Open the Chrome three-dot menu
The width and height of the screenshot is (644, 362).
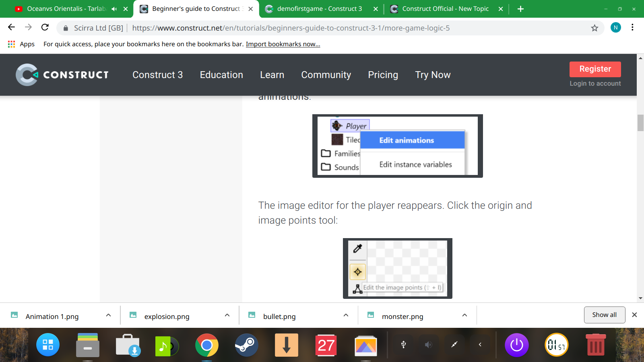632,27
